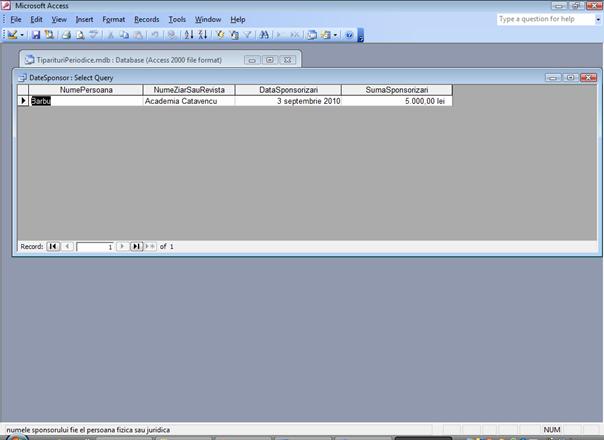Click the View design toolbar icon
Viewport: 604px width, 440px height.
coord(12,34)
